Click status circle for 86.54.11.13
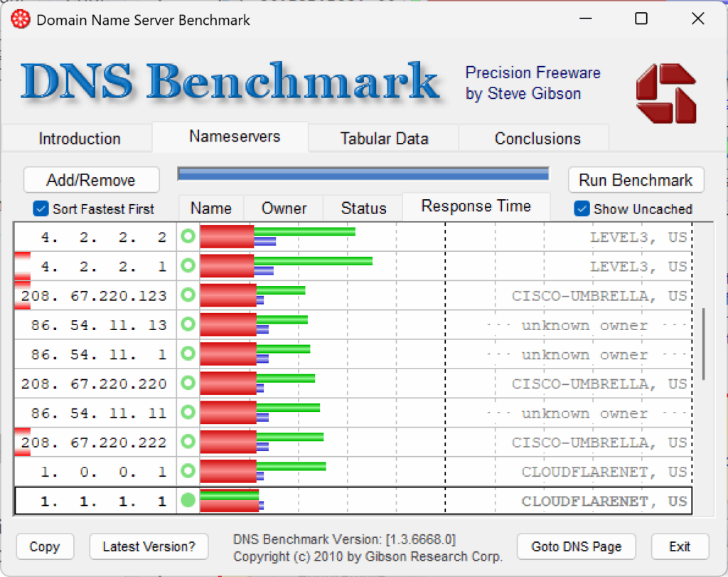 (188, 324)
